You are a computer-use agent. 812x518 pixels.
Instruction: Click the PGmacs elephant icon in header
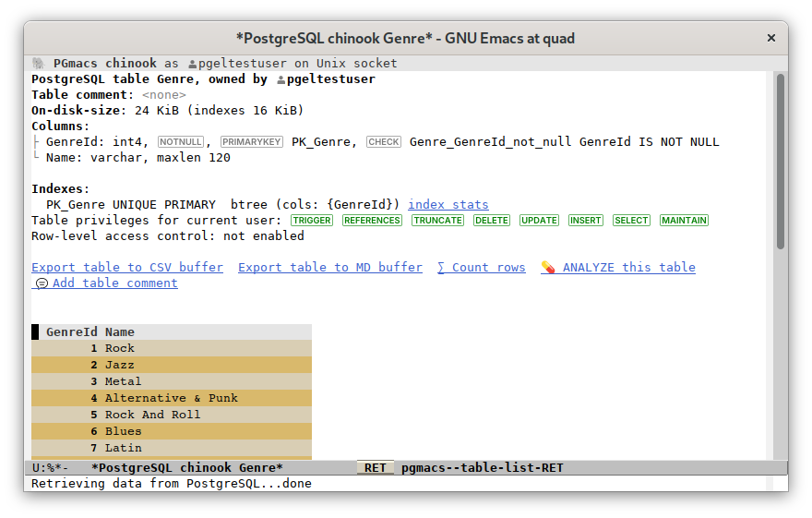(39, 63)
